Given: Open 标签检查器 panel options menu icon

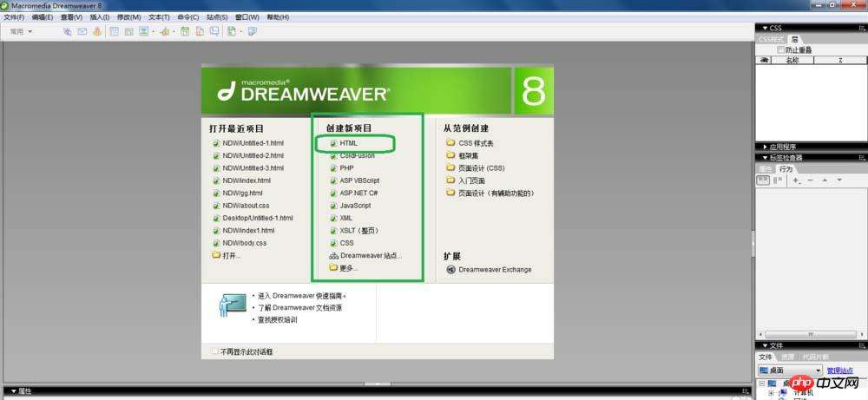Looking at the screenshot, I should [863, 158].
